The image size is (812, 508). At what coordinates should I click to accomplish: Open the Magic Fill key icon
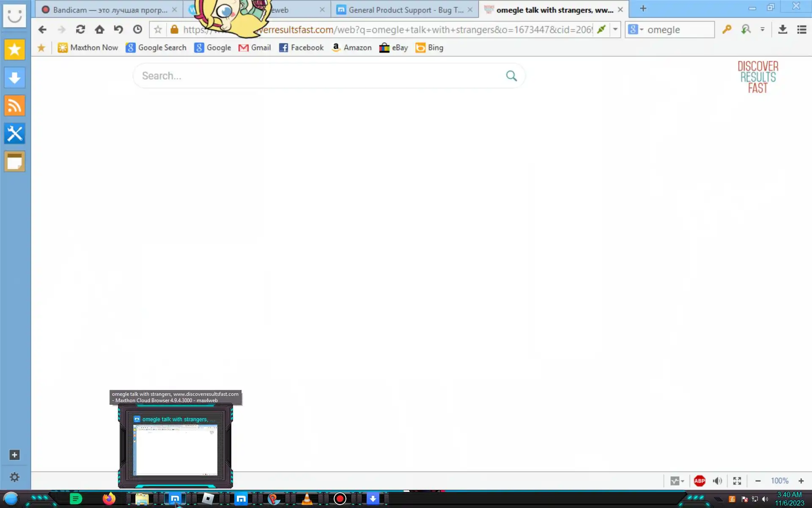pyautogui.click(x=727, y=30)
